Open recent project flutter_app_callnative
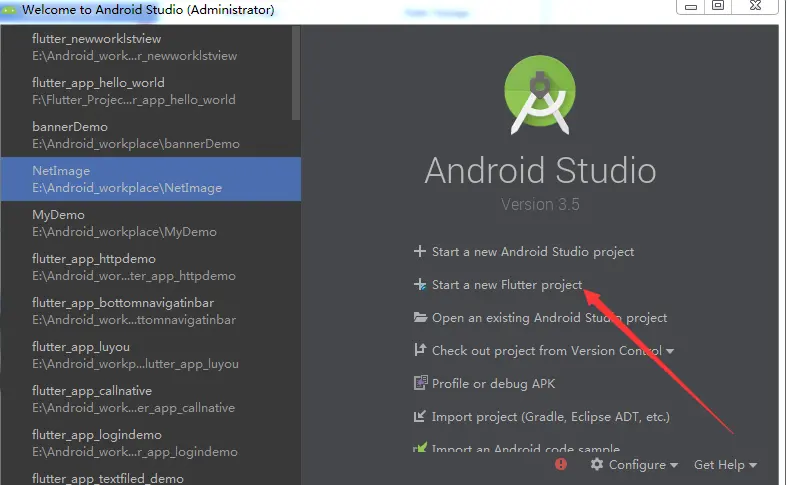Screen dimensions: 788x485 point(151,399)
